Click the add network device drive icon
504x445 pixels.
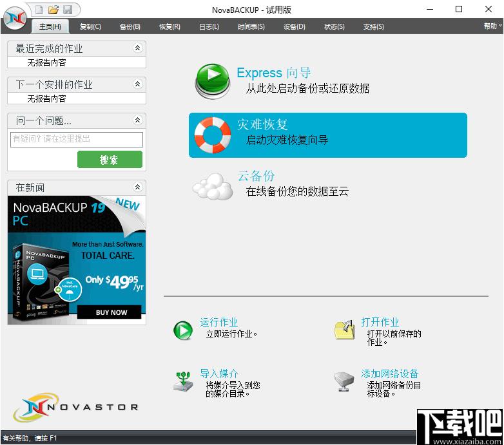point(344,381)
